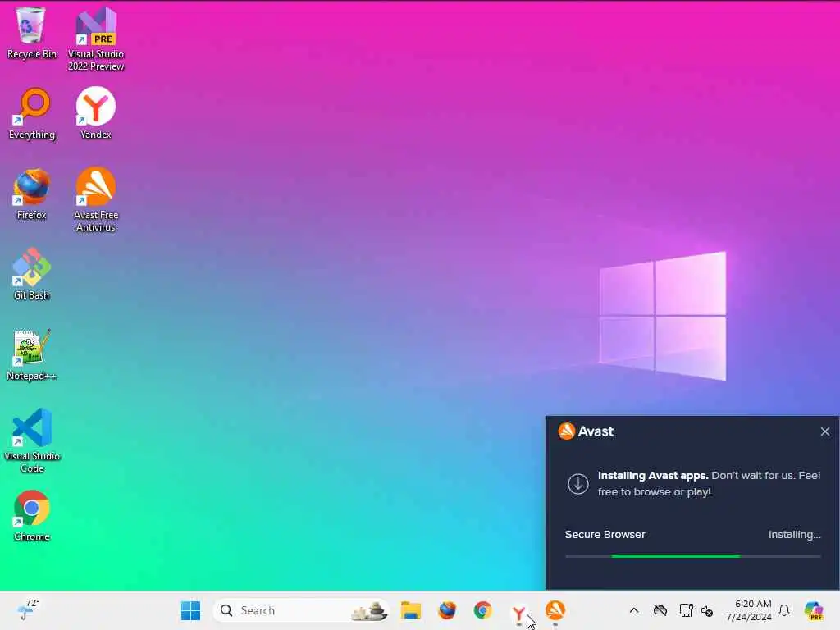Image resolution: width=840 pixels, height=630 pixels.
Task: Select the Firefox desktop shortcut
Action: pos(32,194)
